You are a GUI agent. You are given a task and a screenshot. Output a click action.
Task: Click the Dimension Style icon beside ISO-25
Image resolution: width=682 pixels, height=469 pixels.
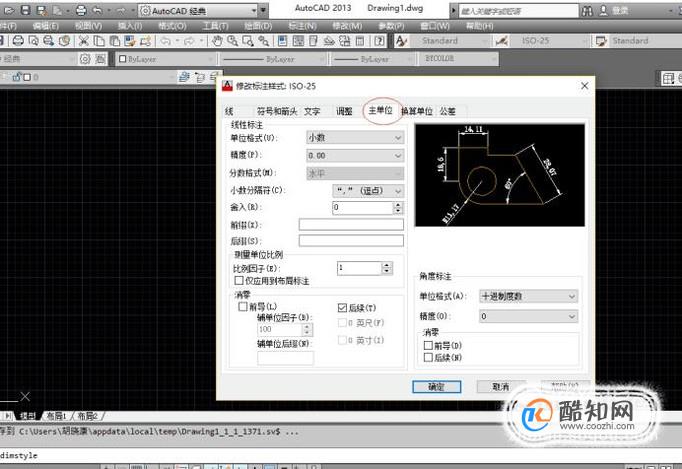pyautogui.click(x=501, y=41)
